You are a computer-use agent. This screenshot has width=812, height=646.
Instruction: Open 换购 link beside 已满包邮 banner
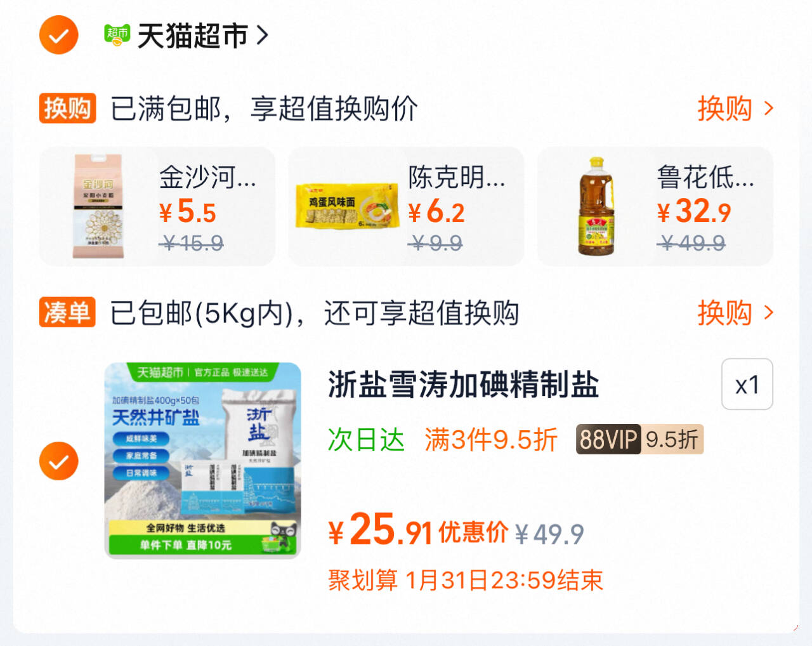tap(724, 109)
